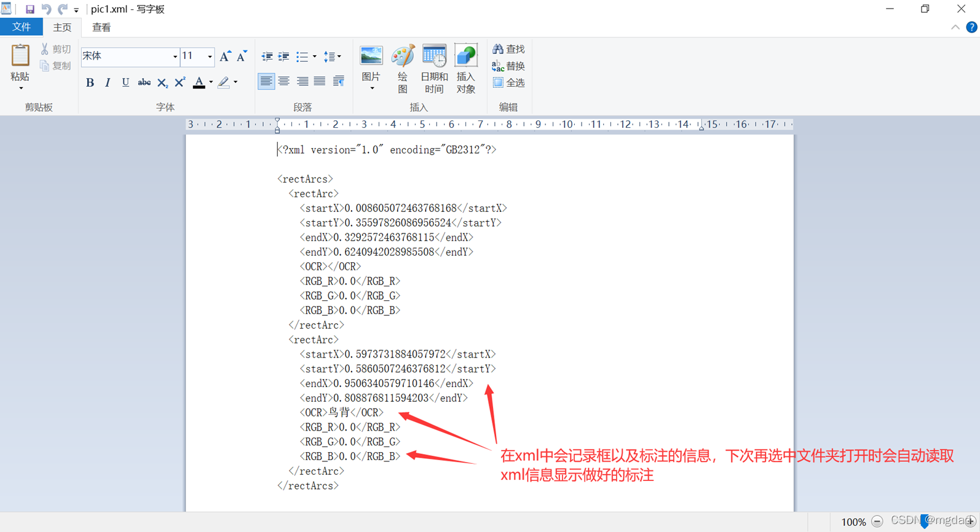This screenshot has height=532, width=980.
Task: Click the startX 0.008605072463768168 line
Action: (x=403, y=208)
